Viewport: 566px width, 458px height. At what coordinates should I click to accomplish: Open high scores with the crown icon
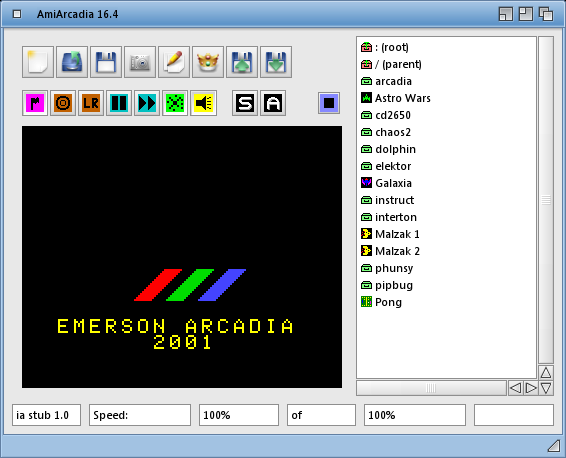point(208,62)
